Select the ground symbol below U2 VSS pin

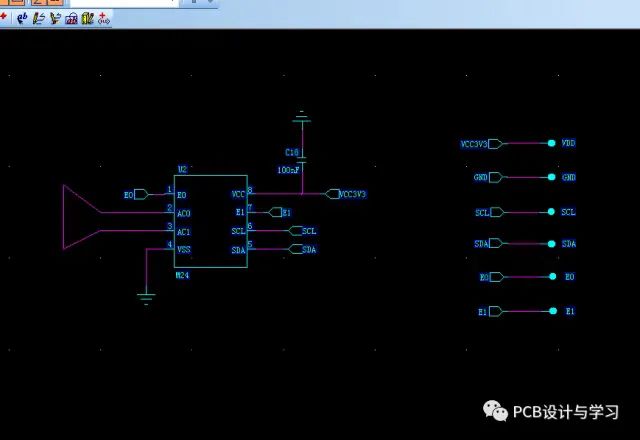coord(146,299)
